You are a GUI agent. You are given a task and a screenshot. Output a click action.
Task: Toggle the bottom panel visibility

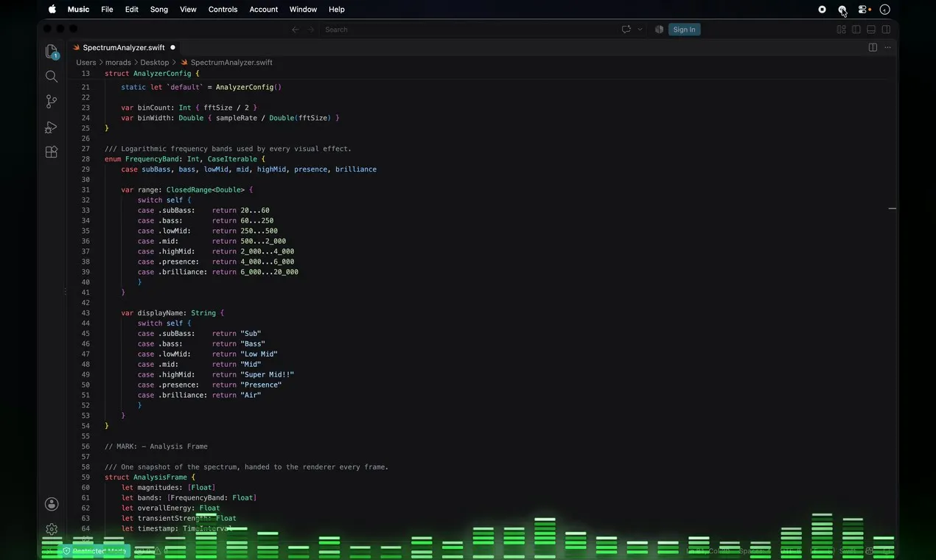(x=871, y=29)
